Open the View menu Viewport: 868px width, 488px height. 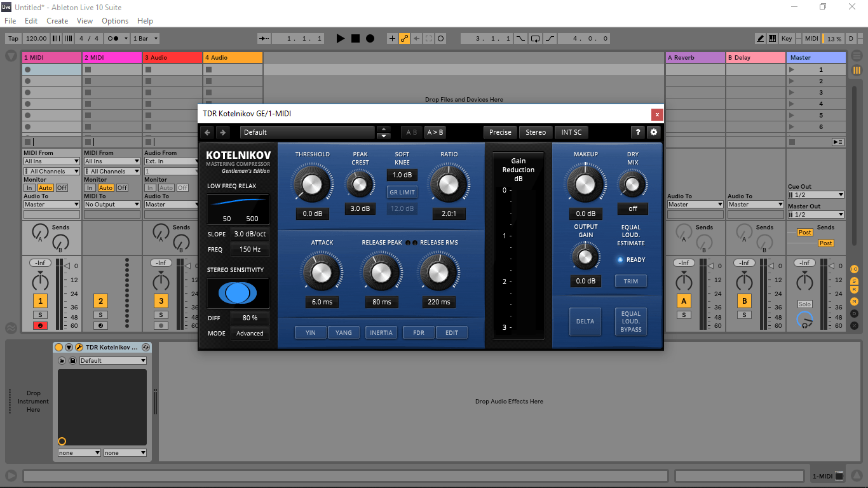[x=85, y=21]
